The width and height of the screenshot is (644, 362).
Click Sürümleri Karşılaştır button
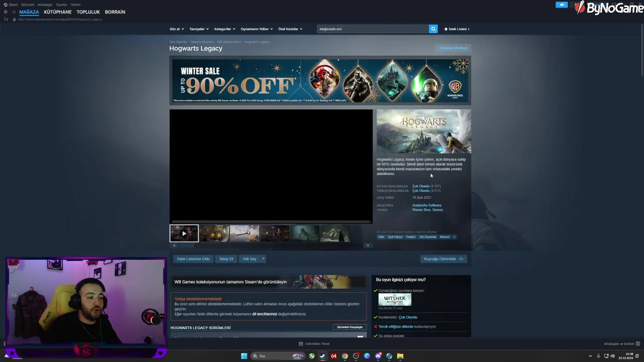350,327
